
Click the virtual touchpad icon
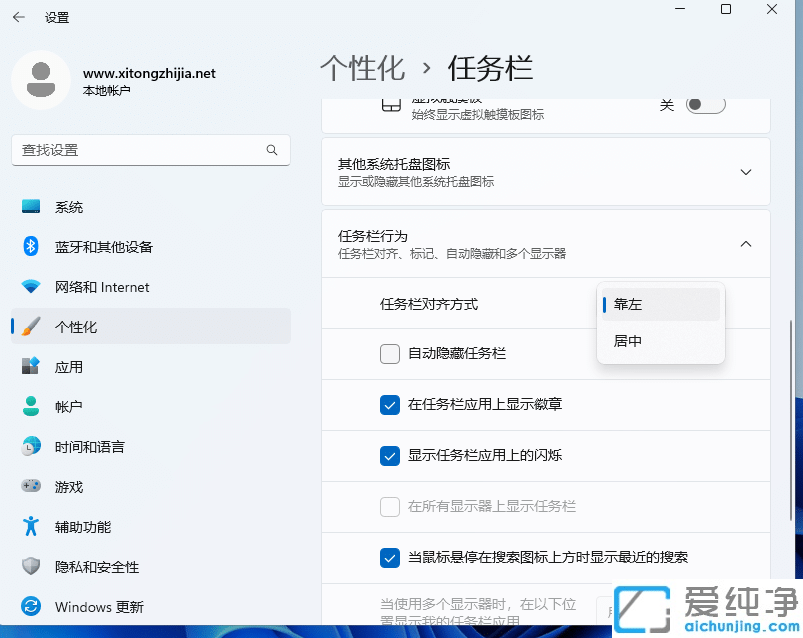(x=391, y=105)
